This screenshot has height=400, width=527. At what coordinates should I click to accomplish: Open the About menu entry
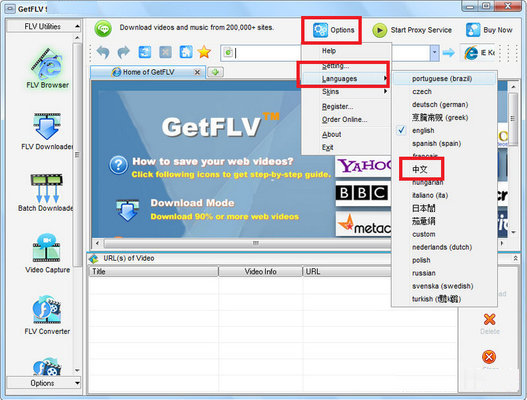(x=346, y=134)
